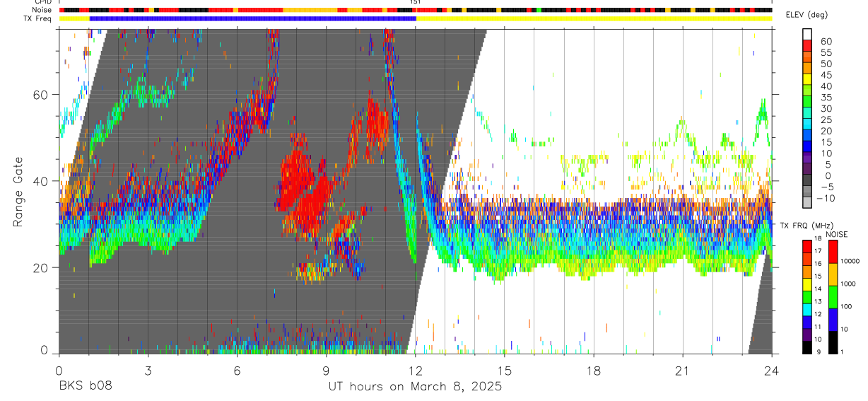
Task: Click the '16' value in the TX FRQ legend
Action: coord(818,264)
